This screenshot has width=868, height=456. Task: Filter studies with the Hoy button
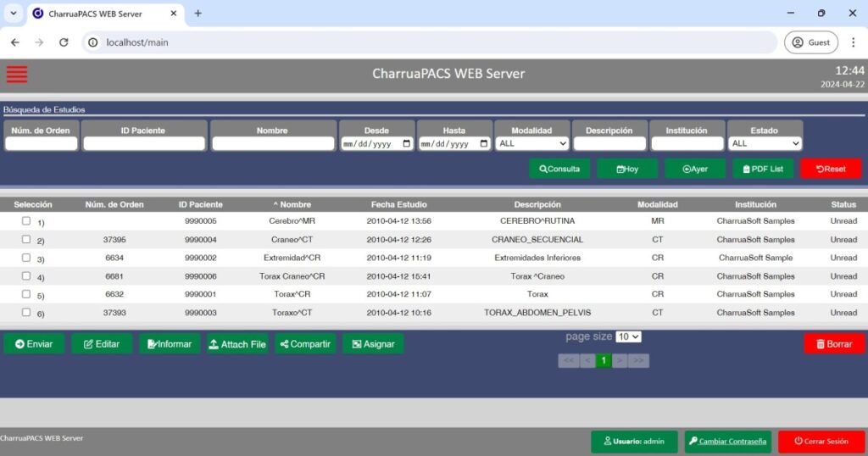(627, 169)
